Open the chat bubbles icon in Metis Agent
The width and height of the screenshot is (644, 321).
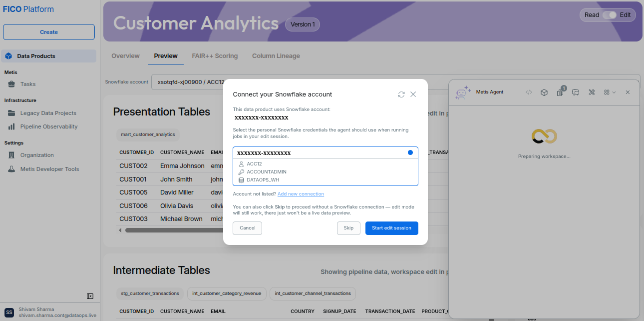576,92
